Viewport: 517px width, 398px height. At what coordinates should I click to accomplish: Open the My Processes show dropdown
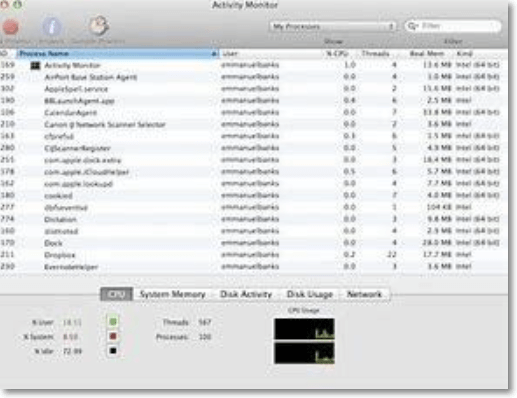pyautogui.click(x=333, y=26)
